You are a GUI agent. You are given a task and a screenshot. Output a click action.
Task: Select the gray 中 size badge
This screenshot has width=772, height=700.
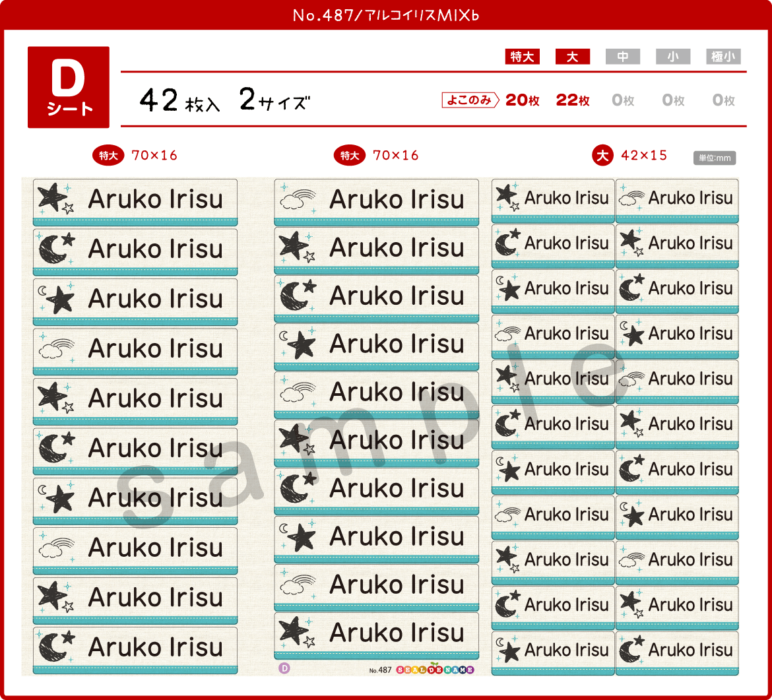pyautogui.click(x=623, y=57)
